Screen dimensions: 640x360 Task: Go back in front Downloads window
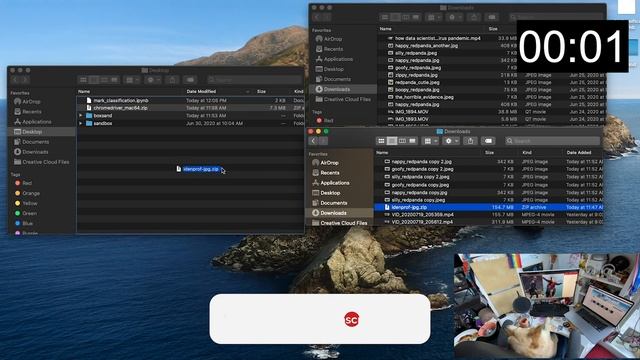(313, 141)
